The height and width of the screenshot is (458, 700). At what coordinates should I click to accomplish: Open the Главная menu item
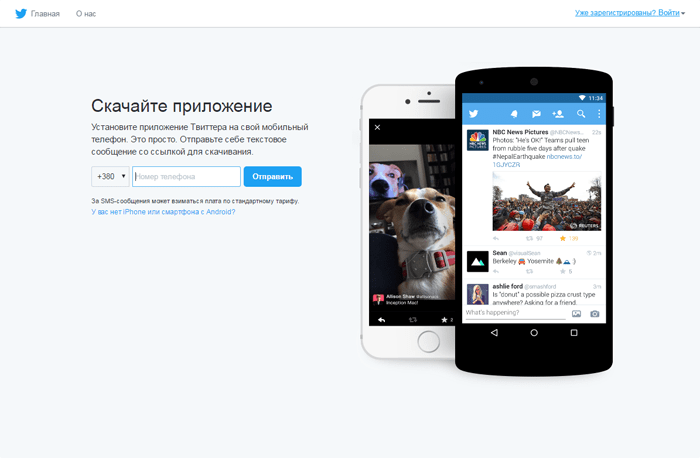(x=45, y=14)
